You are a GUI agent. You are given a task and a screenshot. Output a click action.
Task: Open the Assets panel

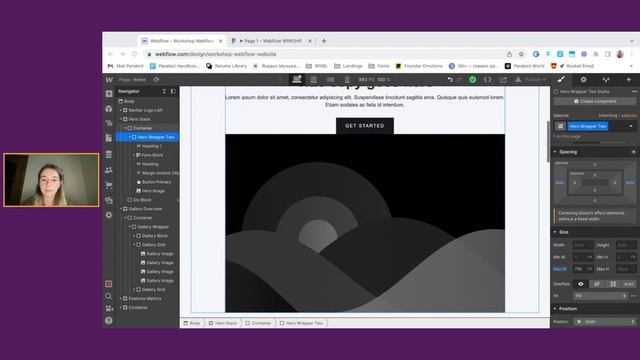point(109,200)
